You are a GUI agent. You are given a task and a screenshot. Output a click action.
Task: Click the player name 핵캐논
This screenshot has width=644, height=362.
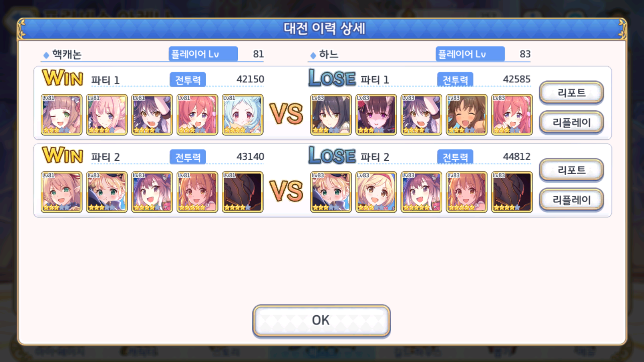(x=67, y=54)
